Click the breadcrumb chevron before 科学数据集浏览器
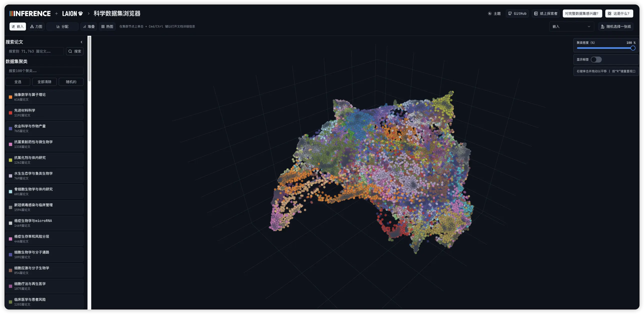 [x=88, y=14]
